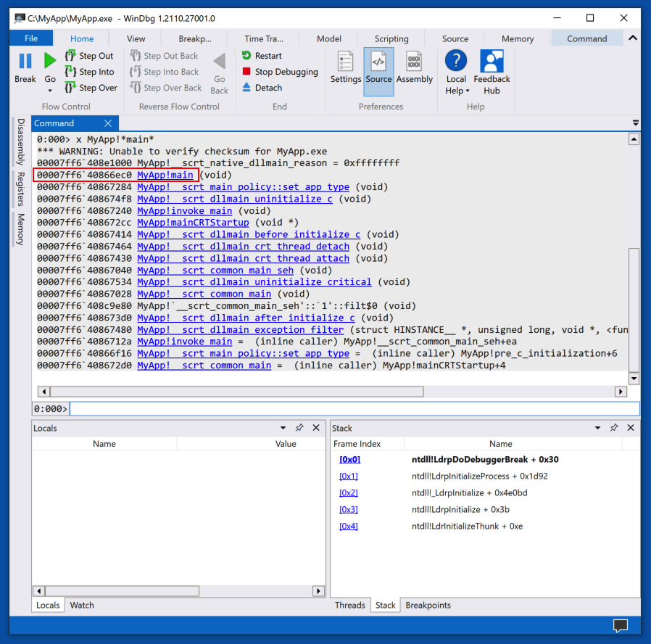Click the feedback chat icon in status bar
Screen dimensions: 651x644
click(x=621, y=625)
